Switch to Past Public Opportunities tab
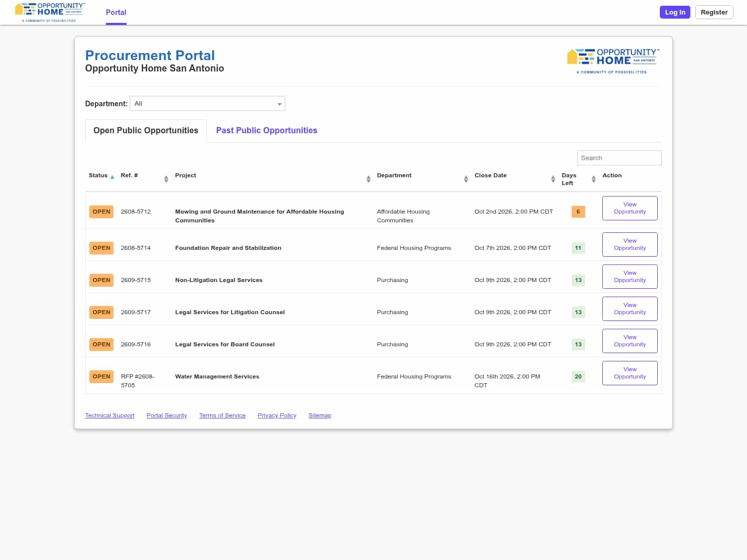 pos(267,131)
